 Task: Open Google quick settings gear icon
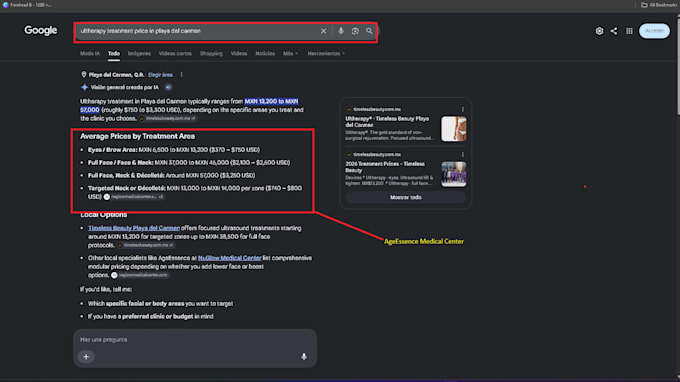point(599,31)
